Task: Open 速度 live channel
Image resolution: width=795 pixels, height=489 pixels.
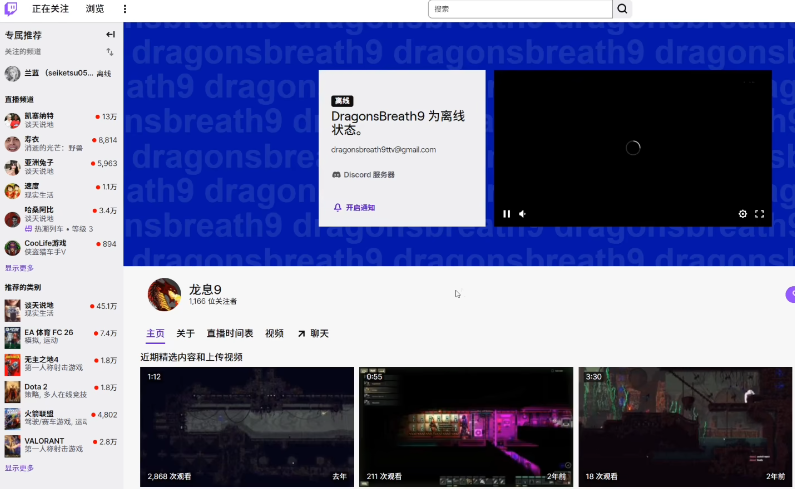Action: coord(61,190)
